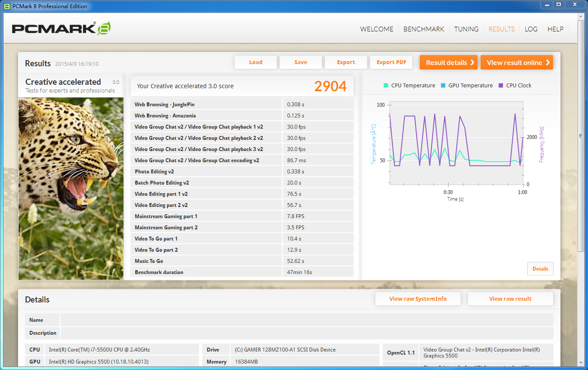Click Video Group Chat encoding v2 row
Image resolution: width=588 pixels, height=370 pixels.
point(242,160)
